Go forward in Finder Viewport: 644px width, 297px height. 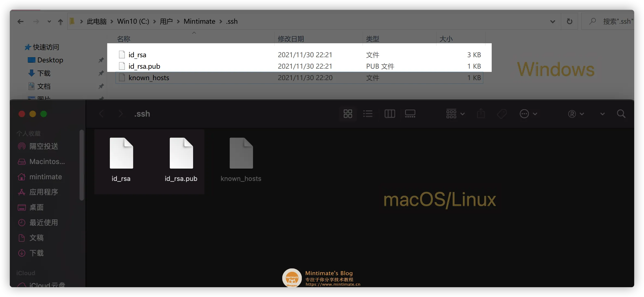point(120,114)
